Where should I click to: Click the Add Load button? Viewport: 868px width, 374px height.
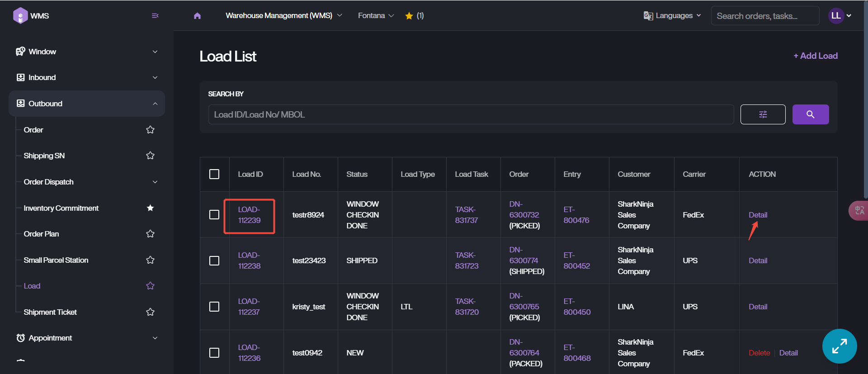[x=816, y=56]
